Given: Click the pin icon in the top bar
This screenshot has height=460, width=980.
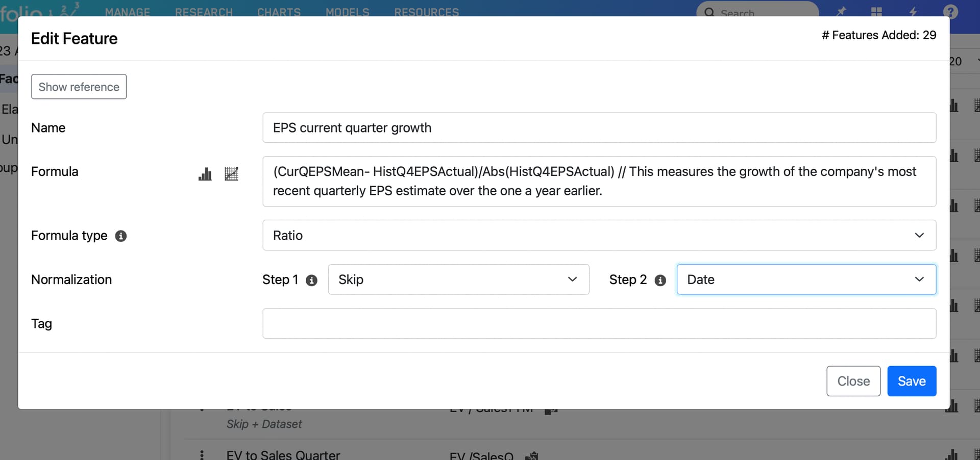Looking at the screenshot, I should [x=841, y=11].
